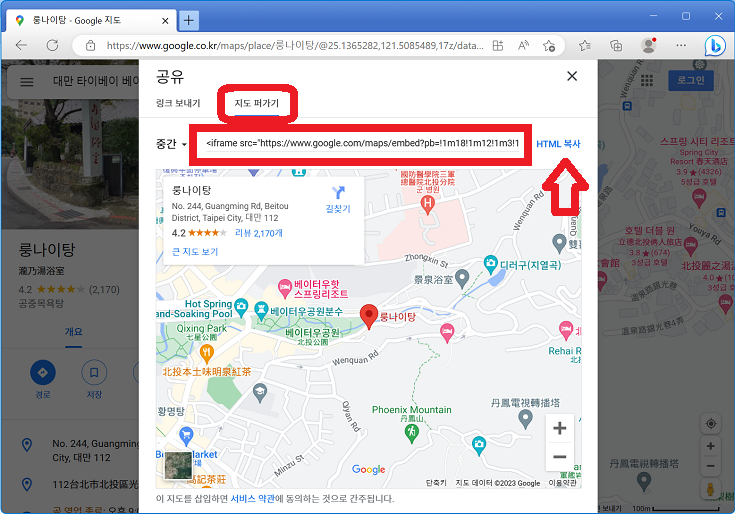The image size is (735, 514).
Task: Click the address bar URL field
Action: [294, 45]
